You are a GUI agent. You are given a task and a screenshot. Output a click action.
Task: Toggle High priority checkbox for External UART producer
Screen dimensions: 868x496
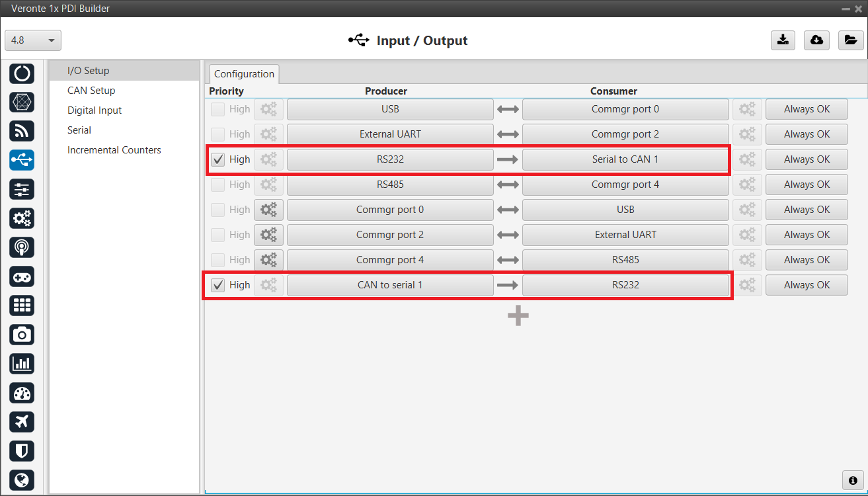tap(217, 134)
